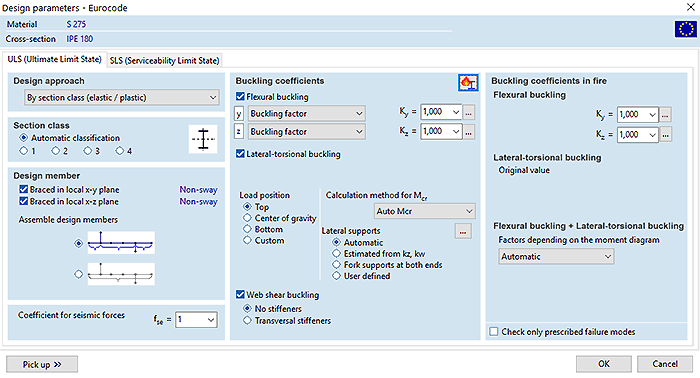Image resolution: width=700 pixels, height=378 pixels.
Task: Select Transversal stiffeners option
Action: (247, 320)
